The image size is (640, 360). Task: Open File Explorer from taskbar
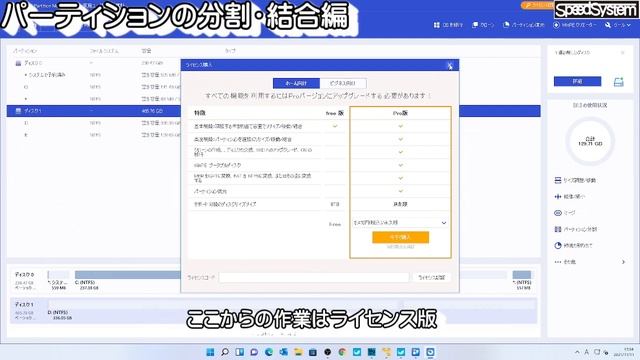[x=298, y=352]
